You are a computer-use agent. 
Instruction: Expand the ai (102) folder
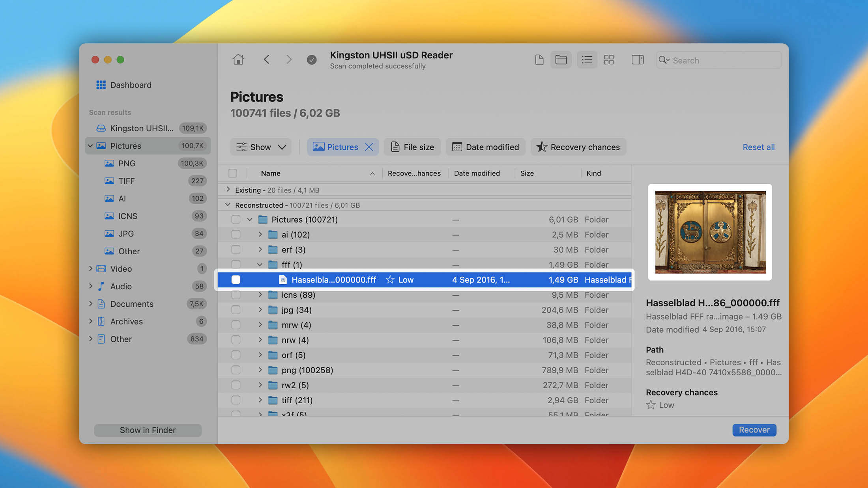(x=260, y=234)
